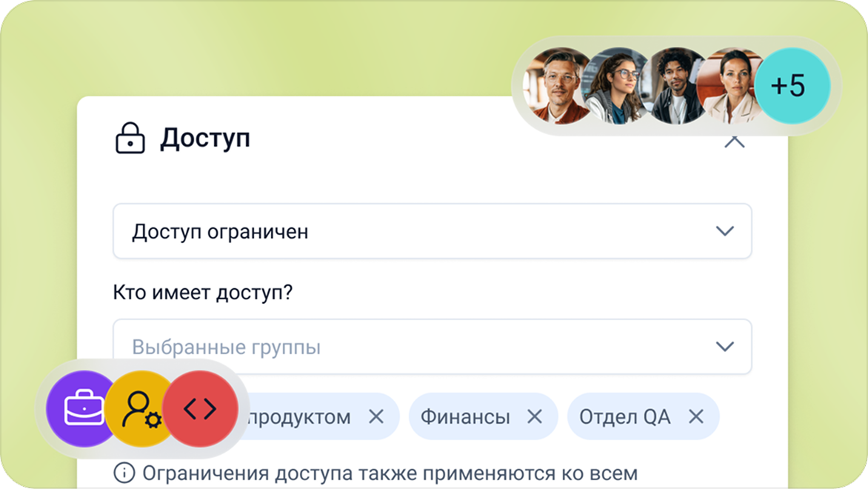Click the info icon near Ограничения доступа
Image resolution: width=868 pixels, height=489 pixels.
[x=123, y=472]
